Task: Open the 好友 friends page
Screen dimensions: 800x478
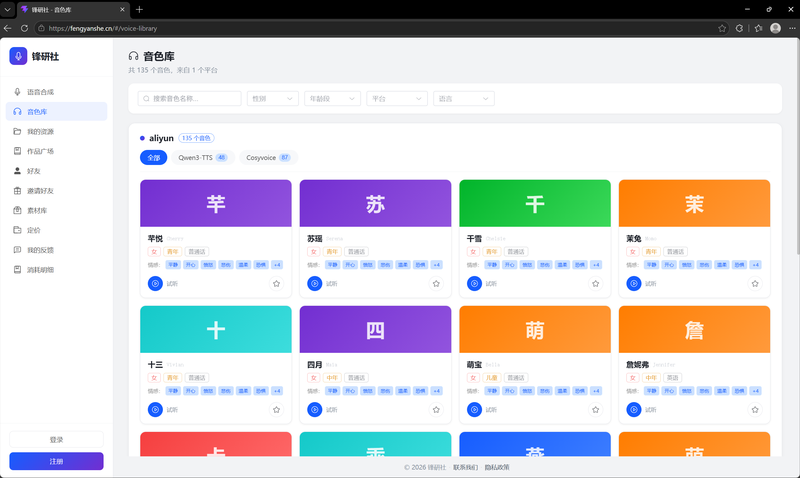Action: (x=57, y=171)
